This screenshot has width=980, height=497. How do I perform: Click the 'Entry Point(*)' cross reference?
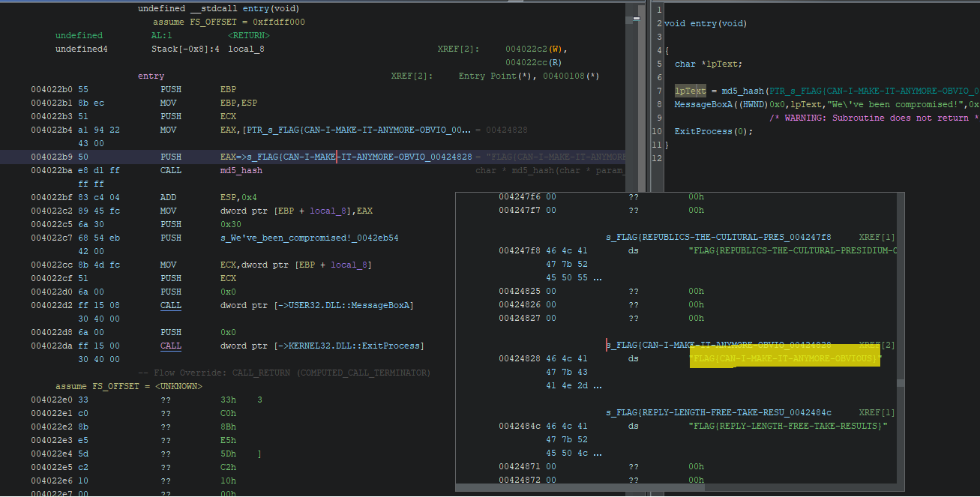click(x=495, y=76)
